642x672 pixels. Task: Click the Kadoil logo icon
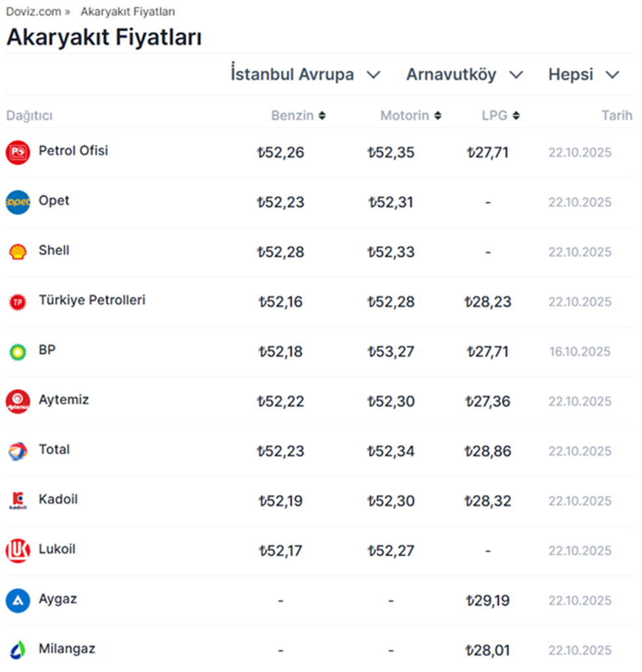(x=18, y=501)
